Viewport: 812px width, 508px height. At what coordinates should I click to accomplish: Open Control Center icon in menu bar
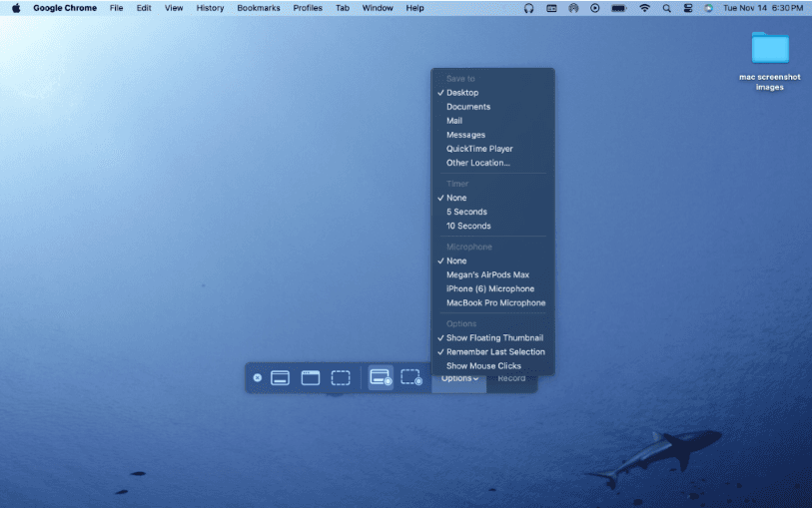coord(687,8)
